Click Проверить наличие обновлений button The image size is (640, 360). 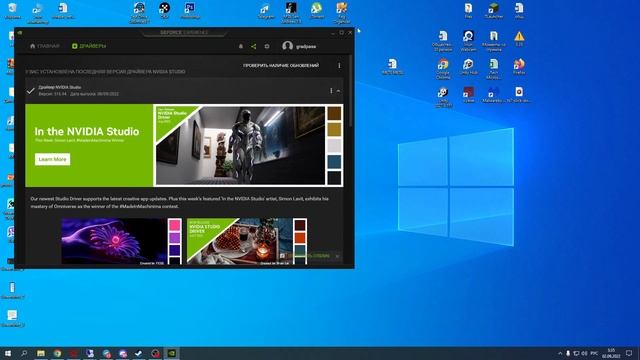tap(281, 65)
